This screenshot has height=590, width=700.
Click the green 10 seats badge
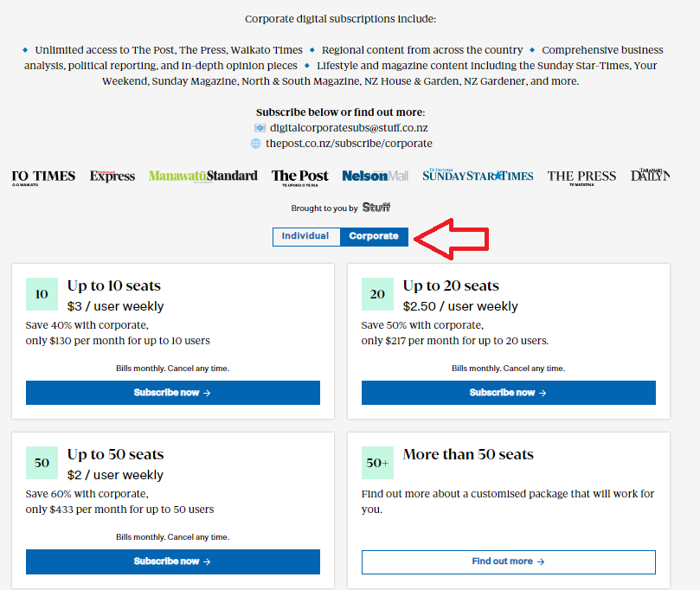[x=42, y=294]
